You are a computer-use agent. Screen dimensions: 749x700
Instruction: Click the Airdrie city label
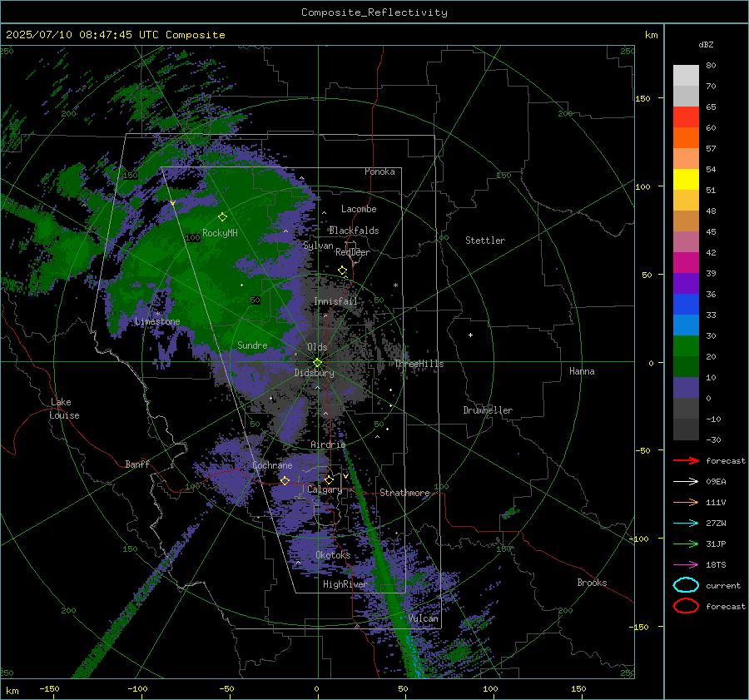(328, 444)
